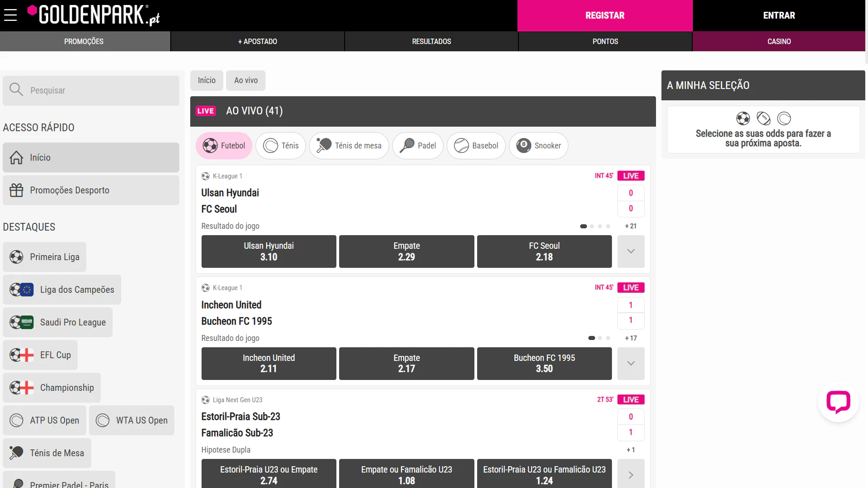This screenshot has width=868, height=488.
Task: Click the Basebol ball icon
Action: pos(461,146)
